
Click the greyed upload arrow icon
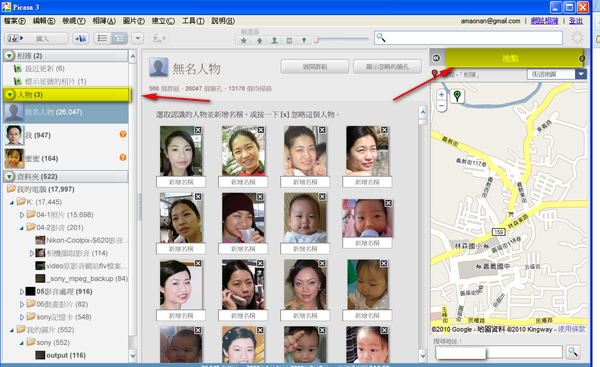[x=158, y=38]
